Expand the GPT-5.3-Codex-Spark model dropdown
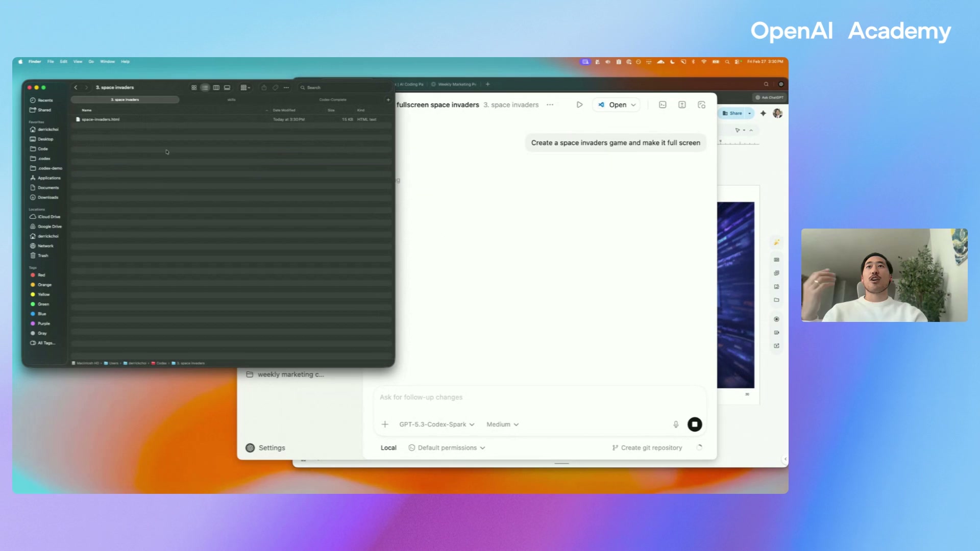 [436, 424]
